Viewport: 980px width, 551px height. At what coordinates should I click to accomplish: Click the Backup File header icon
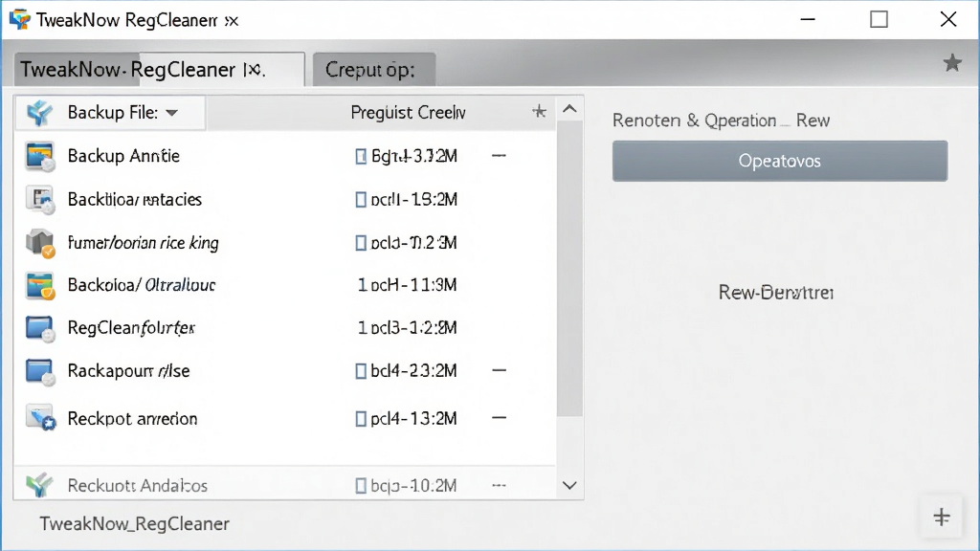click(x=39, y=113)
